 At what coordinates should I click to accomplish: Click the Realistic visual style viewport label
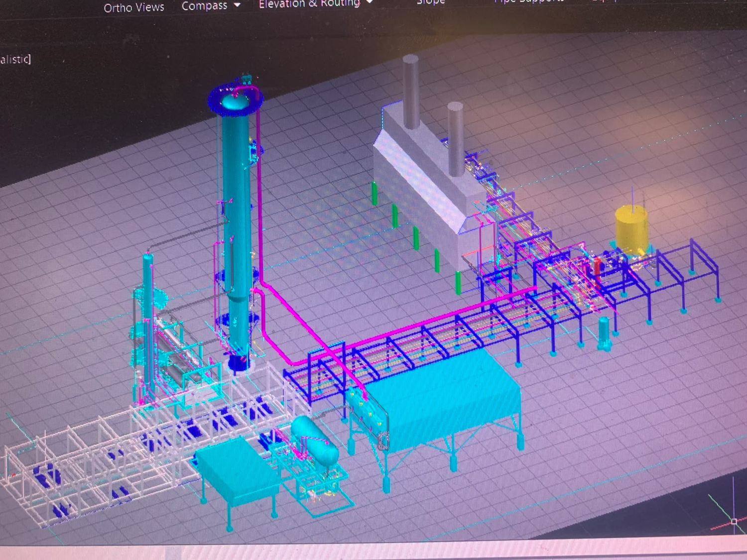tap(15, 59)
